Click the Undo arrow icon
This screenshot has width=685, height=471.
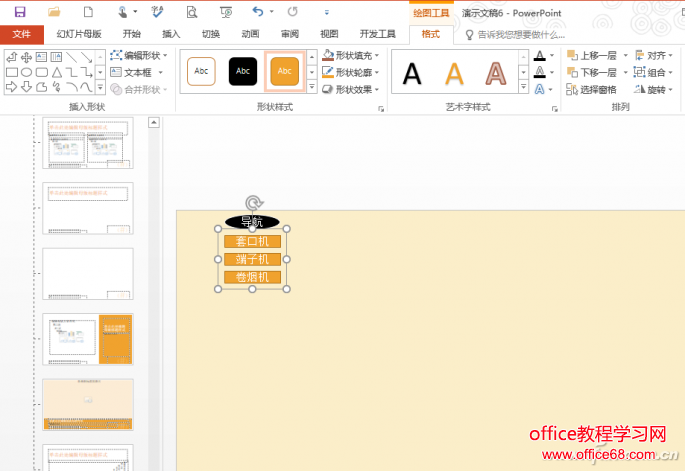click(259, 12)
